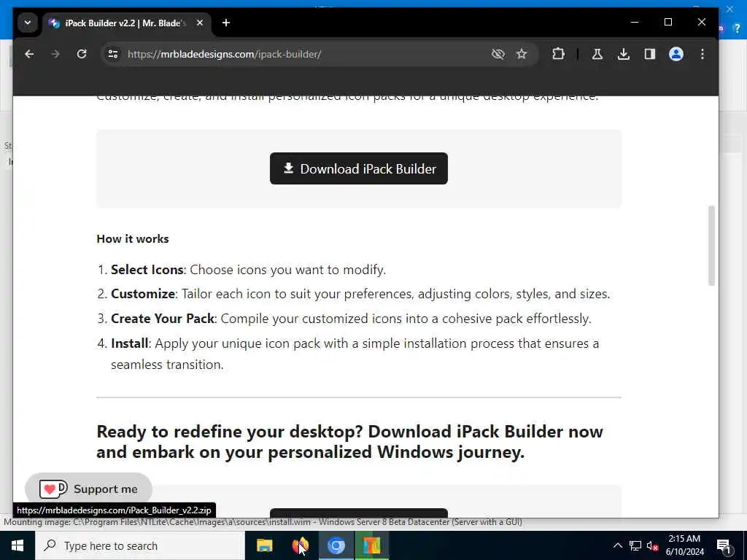747x560 pixels.
Task: Close the iPack Builder tab
Action: [x=200, y=23]
